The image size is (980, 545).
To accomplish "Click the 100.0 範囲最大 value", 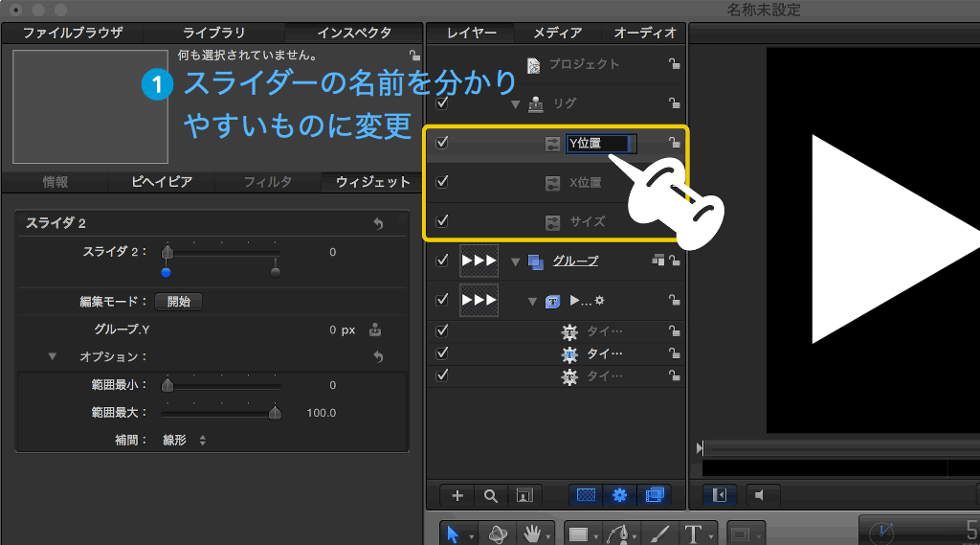I will click(321, 413).
